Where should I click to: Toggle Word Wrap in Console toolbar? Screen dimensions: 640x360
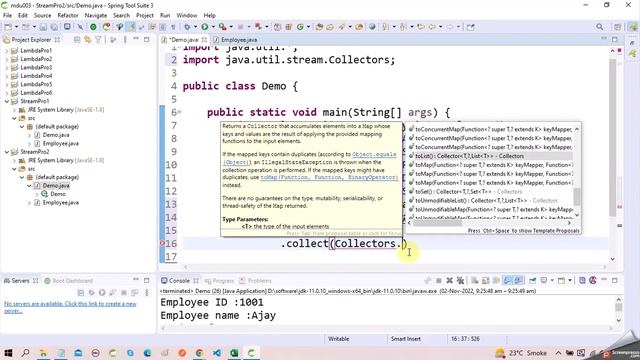pos(496,280)
